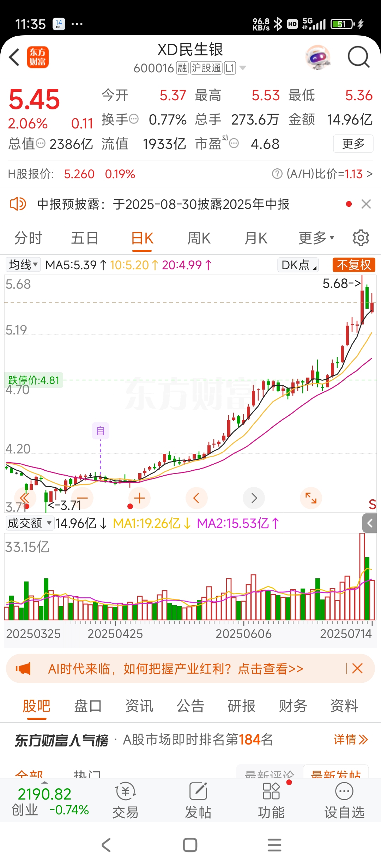Tap the info icon beside 换手

click(x=134, y=119)
